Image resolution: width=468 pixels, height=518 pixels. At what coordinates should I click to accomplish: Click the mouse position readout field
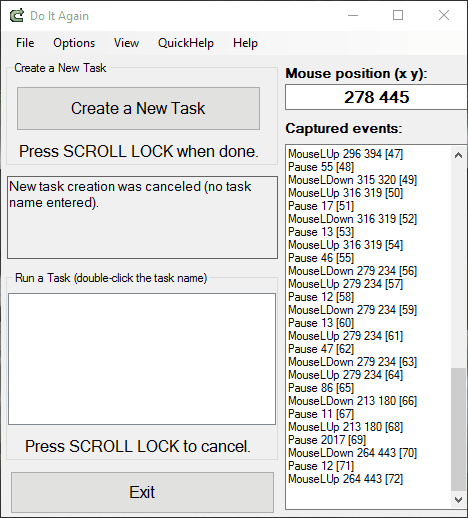(376, 97)
